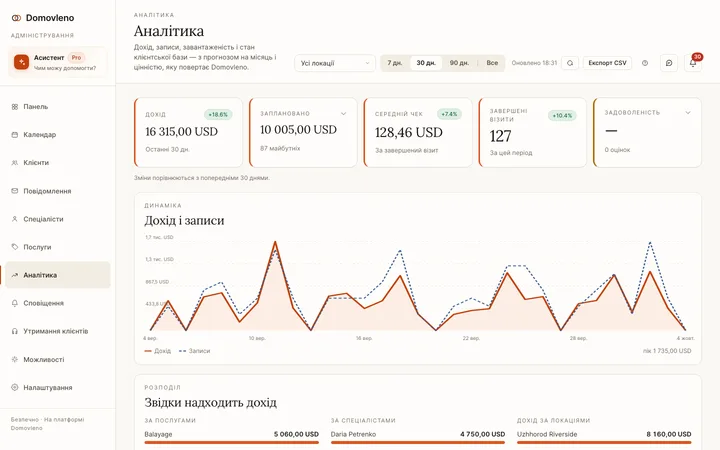Open notifications bell with badge 30

(x=693, y=63)
